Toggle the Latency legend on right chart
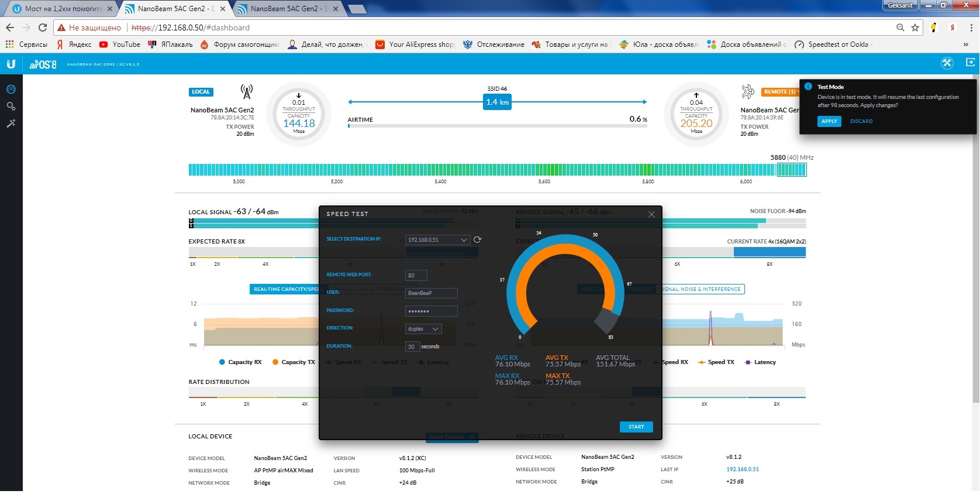This screenshot has width=980, height=494. pos(760,362)
